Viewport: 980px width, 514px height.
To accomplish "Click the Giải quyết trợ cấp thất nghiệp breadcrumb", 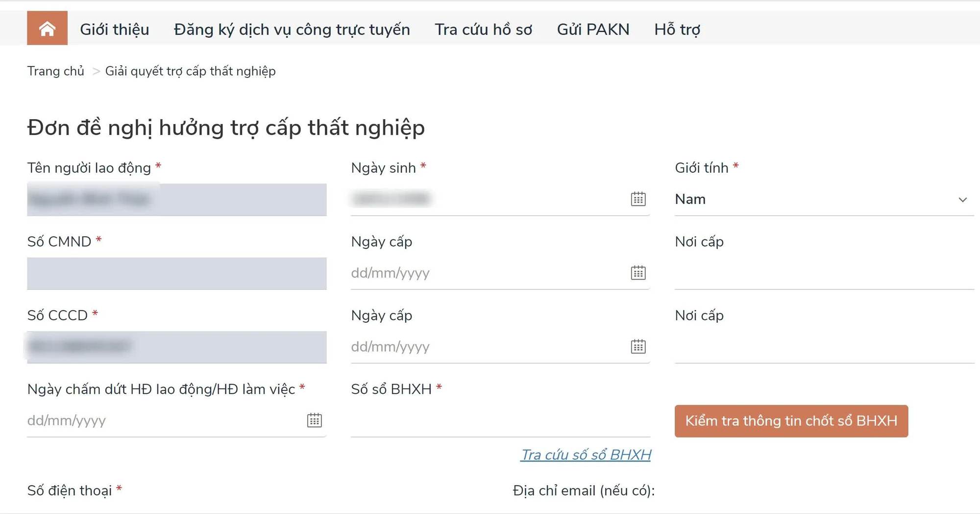I will coord(190,71).
